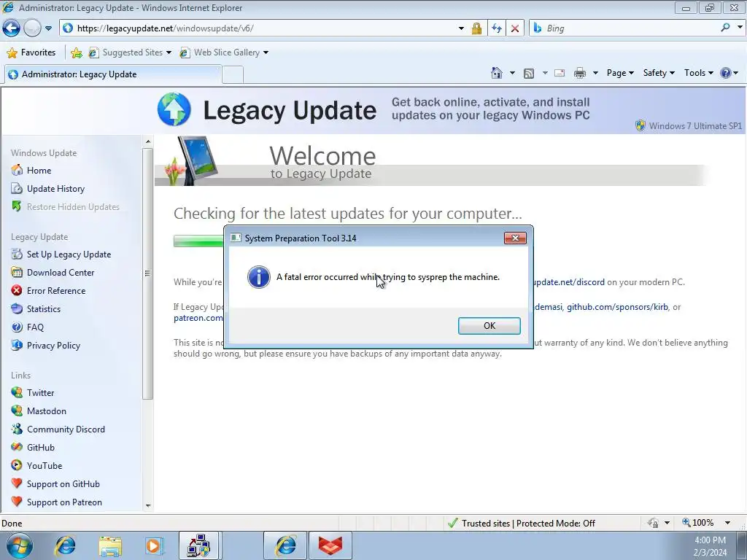Click the Bing search box
Viewport: 747px width, 560px height.
pyautogui.click(x=624, y=28)
